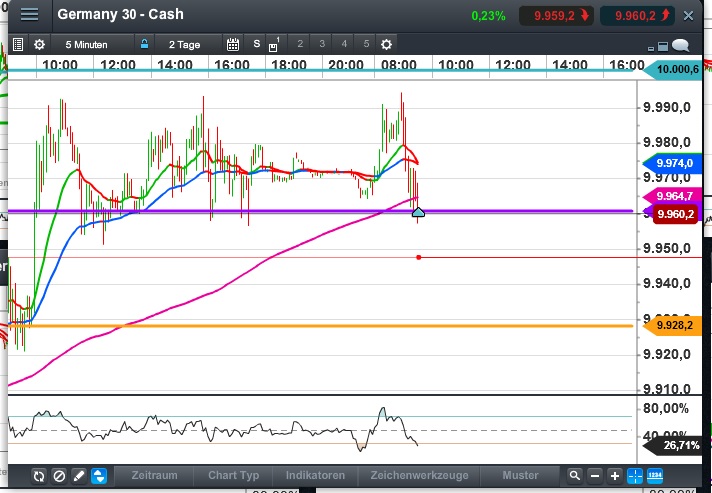Click the blue triangle current price marker
Screen dimensions: 712x493
click(x=418, y=212)
